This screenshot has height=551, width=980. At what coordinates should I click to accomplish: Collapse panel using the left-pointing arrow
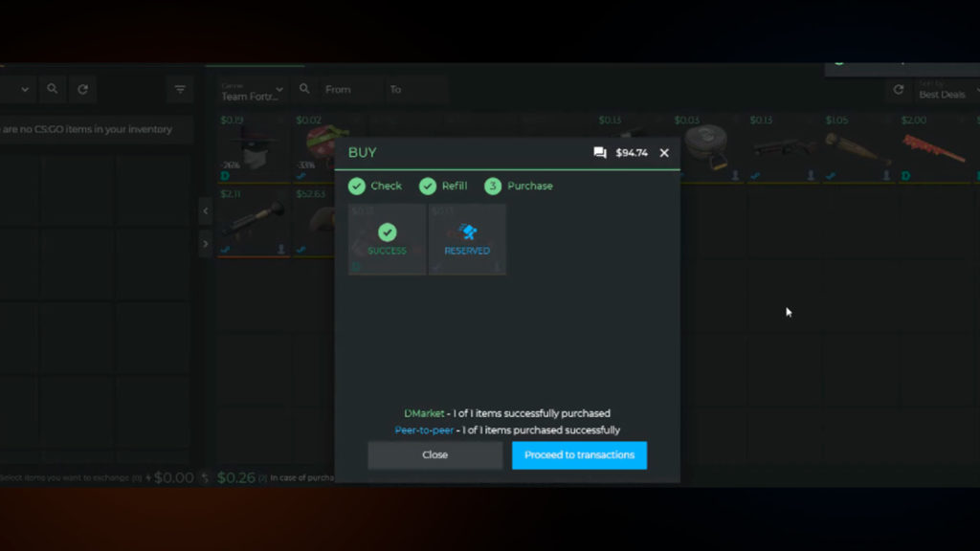coord(206,211)
